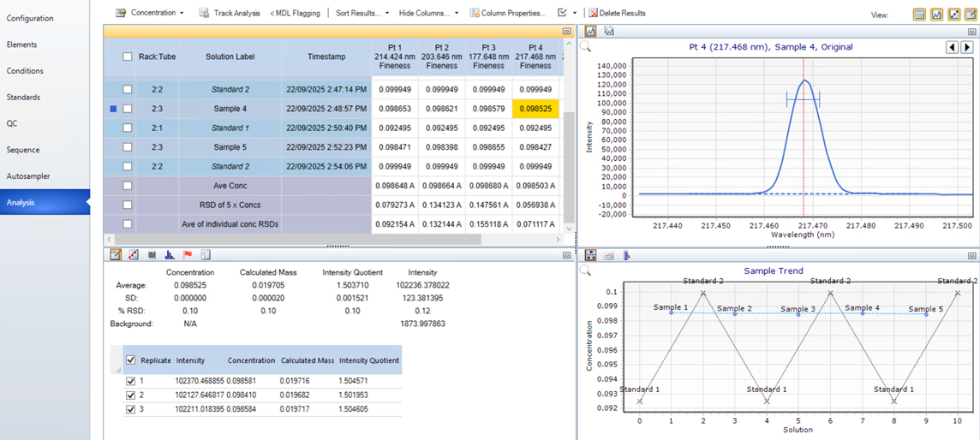980x440 pixels.
Task: Open the histogram bar chart view icon
Action: click(170, 255)
